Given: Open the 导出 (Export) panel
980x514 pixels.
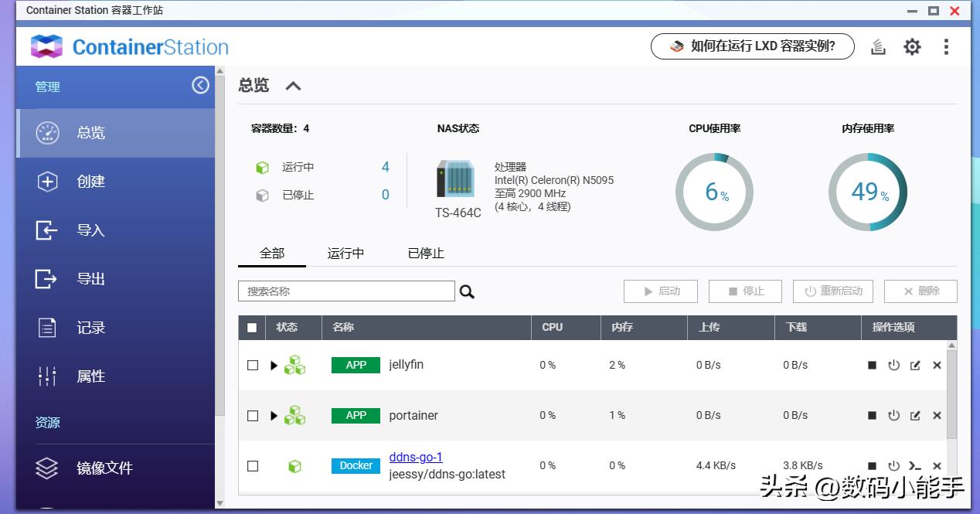Looking at the screenshot, I should coord(90,278).
